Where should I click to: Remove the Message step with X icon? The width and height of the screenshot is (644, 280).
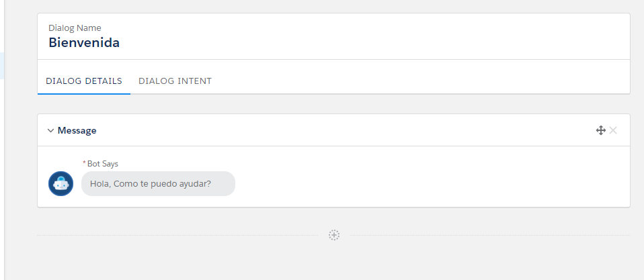pyautogui.click(x=613, y=130)
